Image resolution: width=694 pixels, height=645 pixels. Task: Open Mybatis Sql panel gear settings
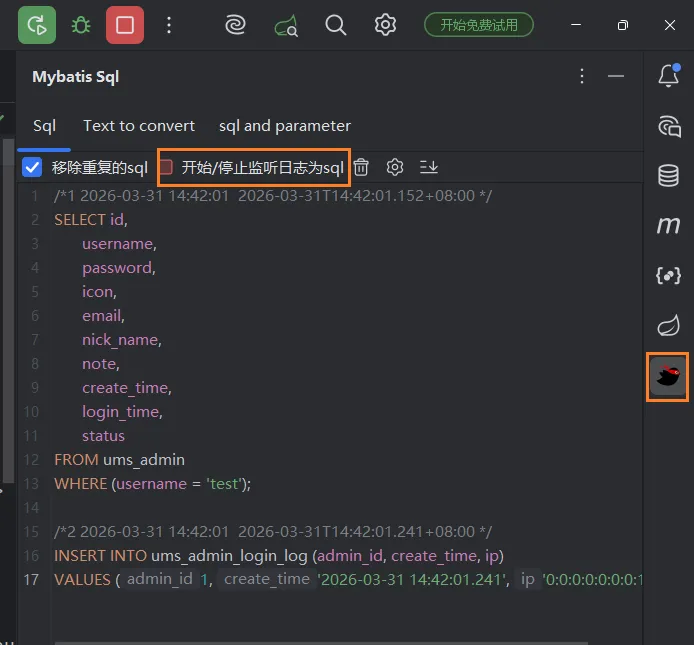tap(395, 167)
